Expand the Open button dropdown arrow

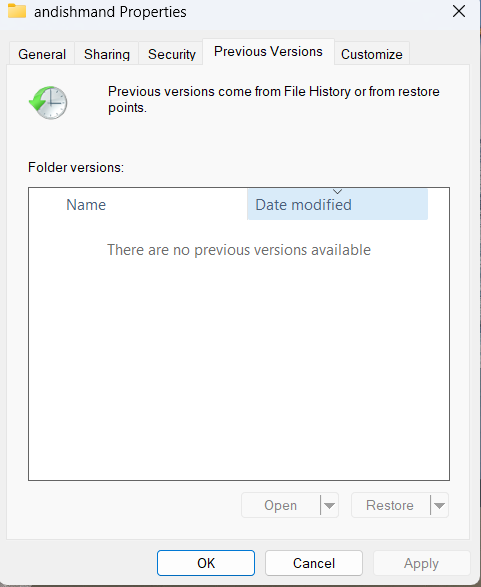click(329, 506)
